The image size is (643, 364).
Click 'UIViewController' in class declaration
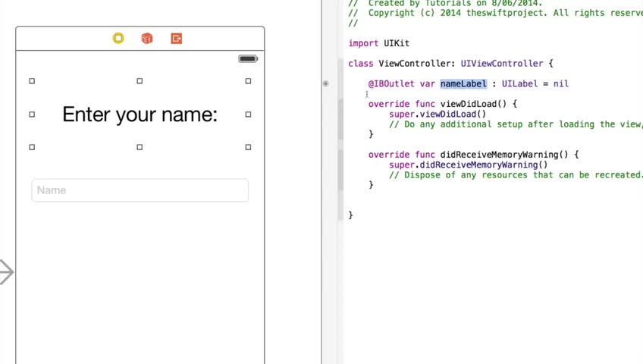[501, 64]
